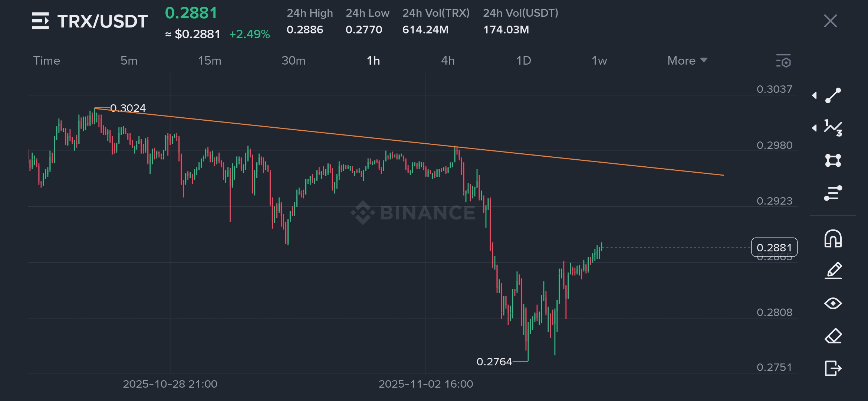Select the trend line drawing tool
This screenshot has height=401, width=868.
click(833, 95)
